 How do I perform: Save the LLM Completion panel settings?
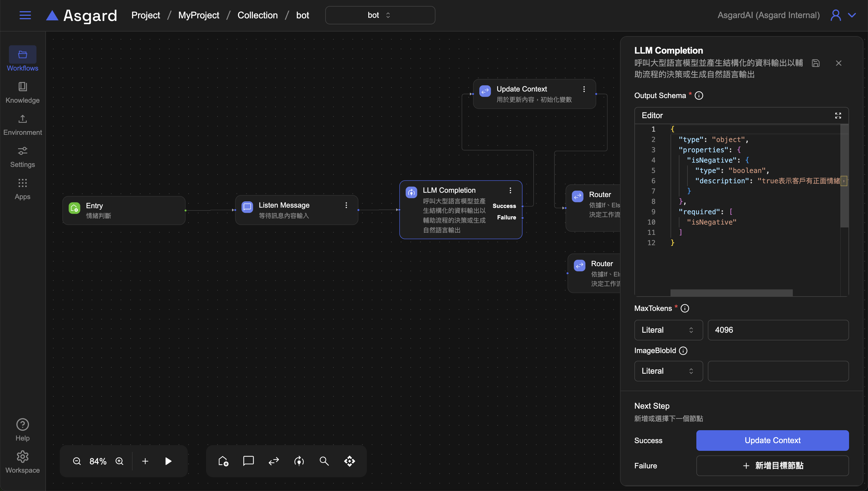point(815,63)
